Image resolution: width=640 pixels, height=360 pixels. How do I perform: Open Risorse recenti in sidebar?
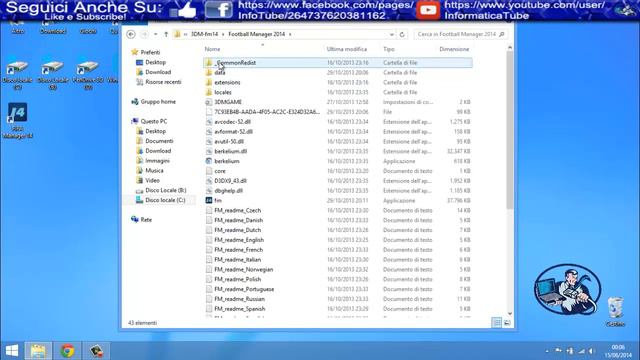click(163, 82)
